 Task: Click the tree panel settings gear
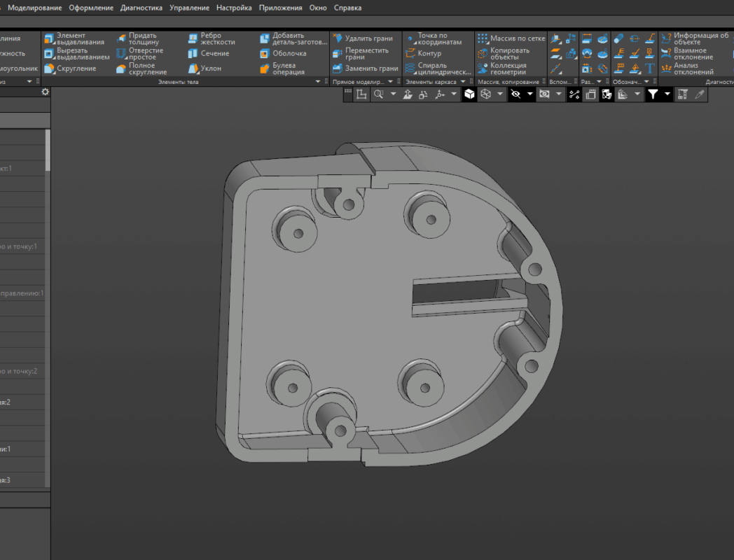[46, 92]
